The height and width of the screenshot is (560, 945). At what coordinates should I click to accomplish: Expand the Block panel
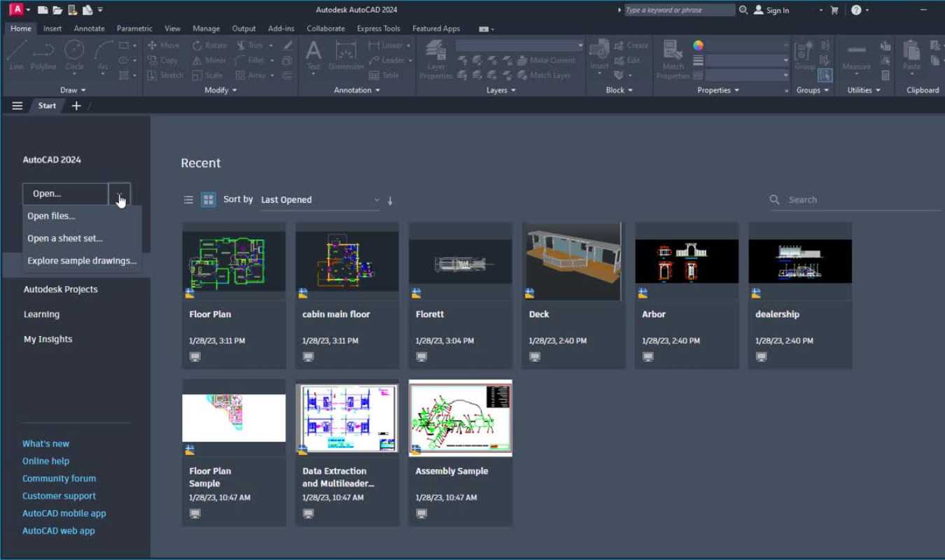pyautogui.click(x=619, y=90)
